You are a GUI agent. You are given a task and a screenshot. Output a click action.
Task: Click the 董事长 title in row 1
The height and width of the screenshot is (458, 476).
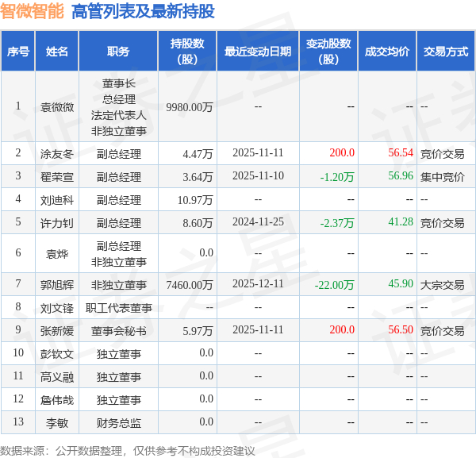pos(119,83)
